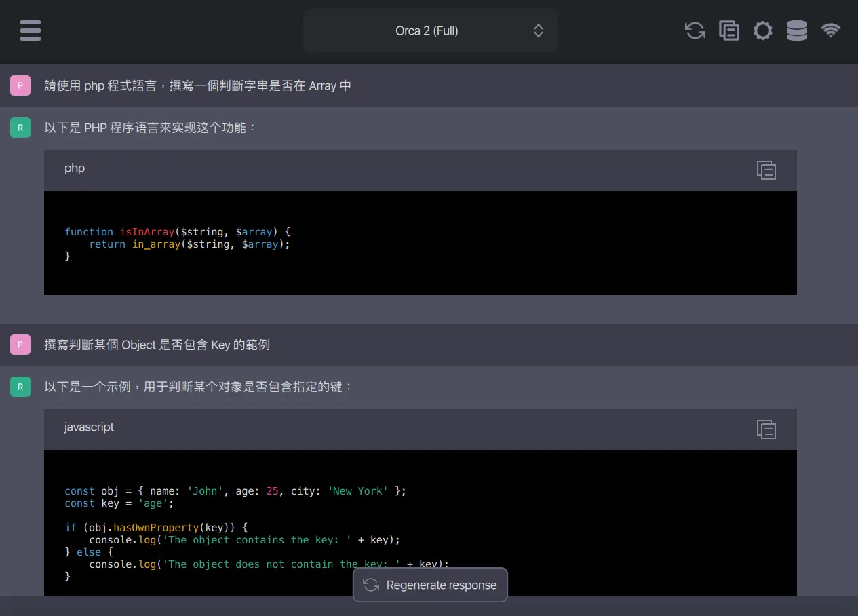Click the green R avatar beside the PHP answer
This screenshot has width=858, height=616.
[20, 128]
